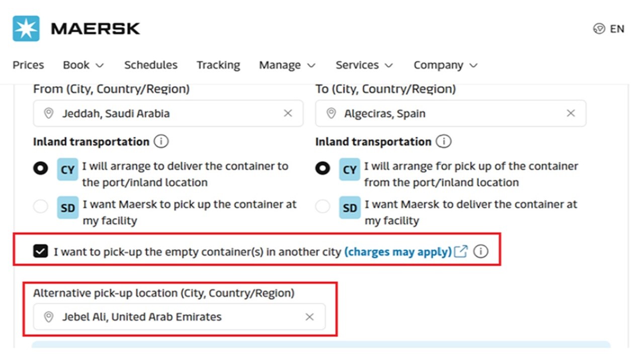Uncheck pick-up empty containers in another city
The image size is (644, 362).
point(41,250)
